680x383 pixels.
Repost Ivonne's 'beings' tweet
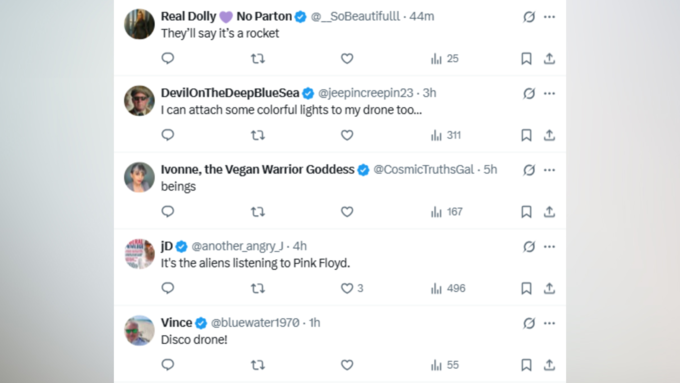pos(258,212)
